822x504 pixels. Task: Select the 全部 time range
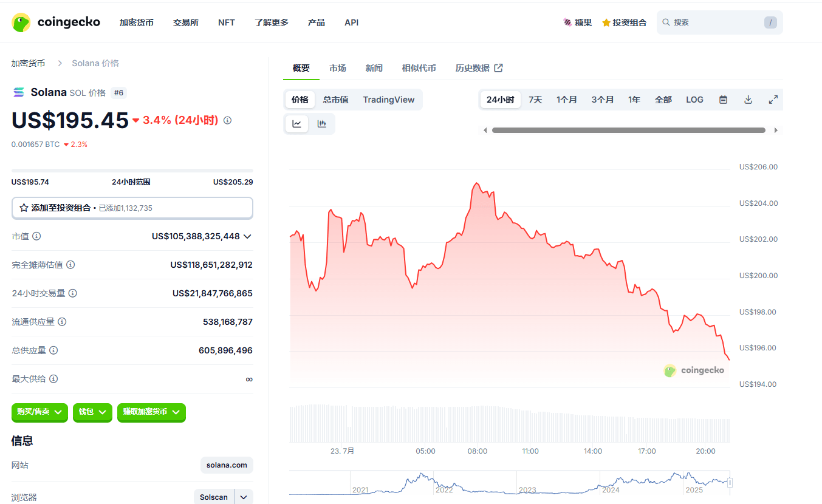(663, 100)
